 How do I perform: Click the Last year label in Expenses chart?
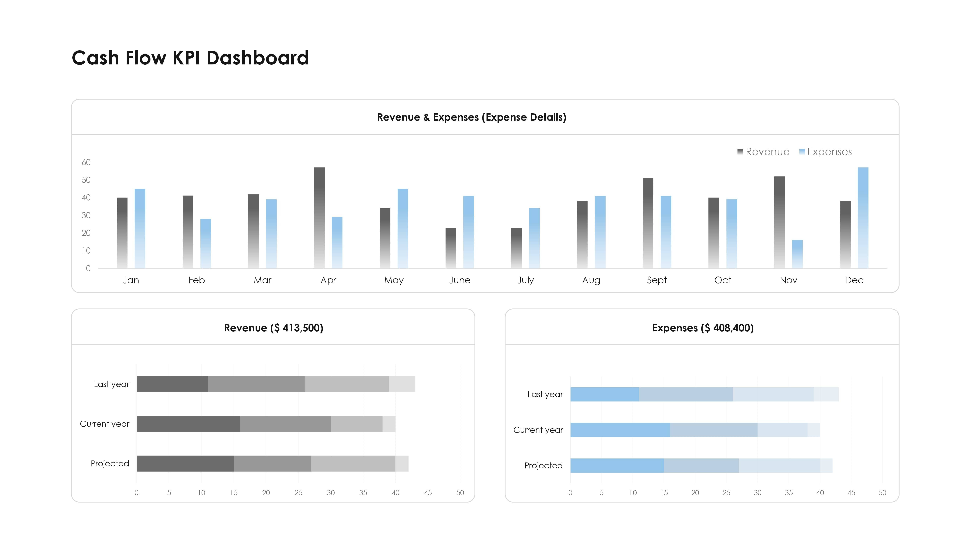[x=545, y=394]
